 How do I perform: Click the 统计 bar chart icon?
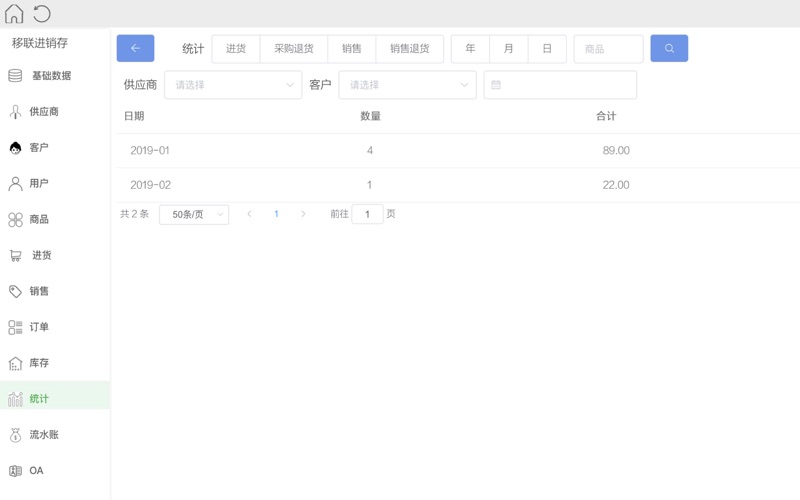tap(15, 399)
